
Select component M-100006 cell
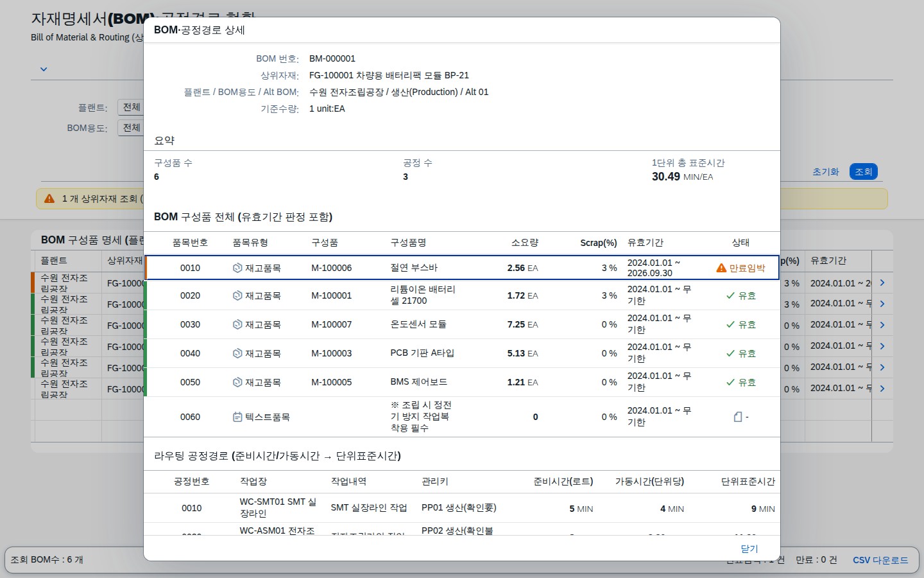click(332, 268)
